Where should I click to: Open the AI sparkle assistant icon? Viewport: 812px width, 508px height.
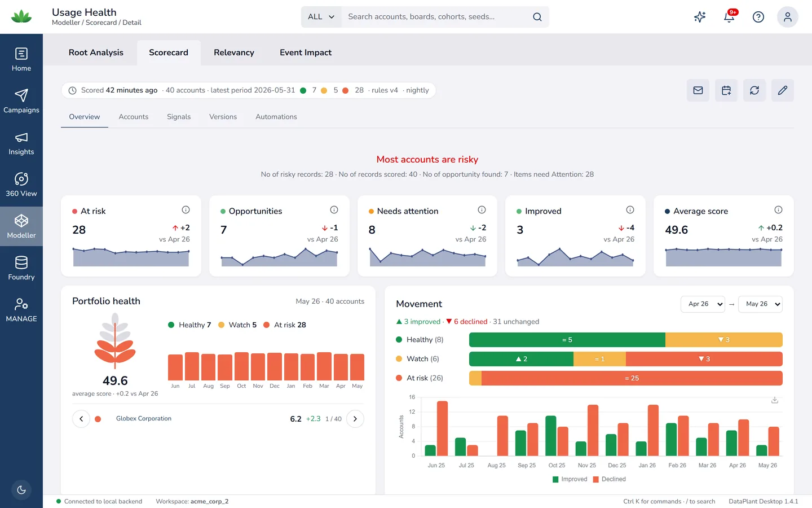coord(700,17)
